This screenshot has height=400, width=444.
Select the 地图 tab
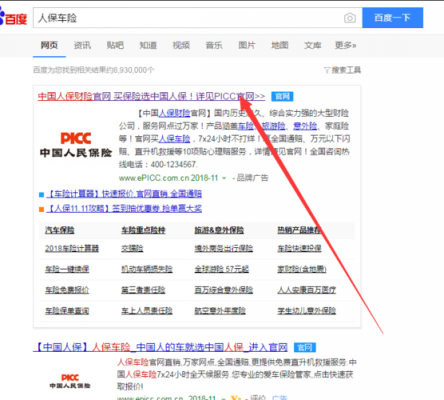[x=280, y=45]
